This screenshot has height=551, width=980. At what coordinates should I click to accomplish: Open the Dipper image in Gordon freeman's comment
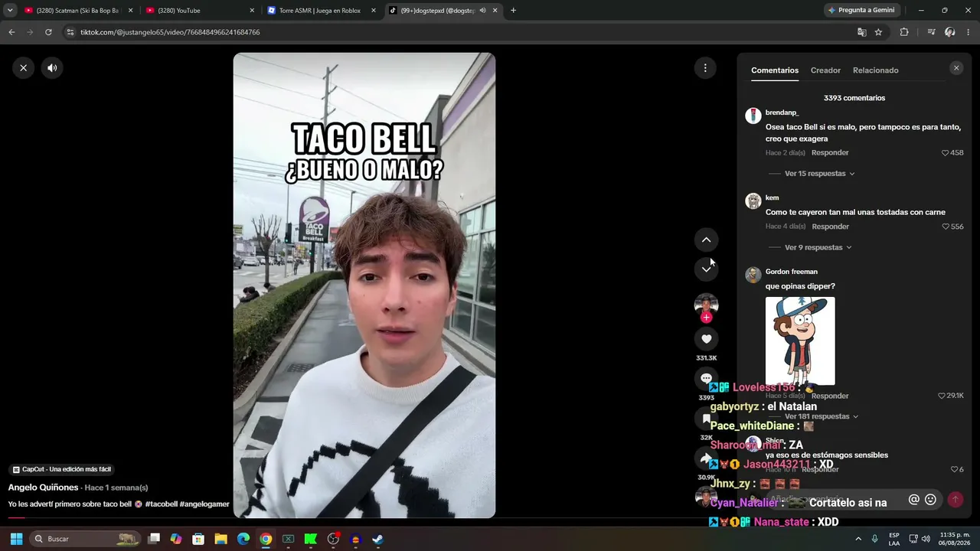tap(800, 341)
